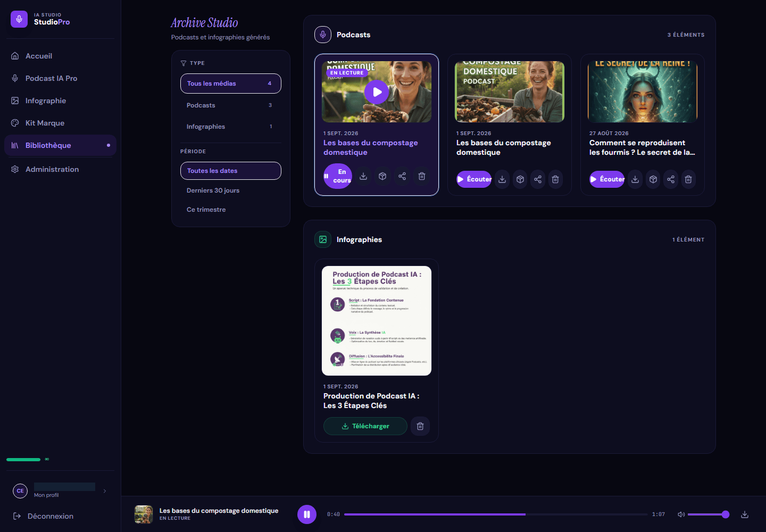Download the track from the bottom player bar
The width and height of the screenshot is (766, 532).
click(745, 514)
